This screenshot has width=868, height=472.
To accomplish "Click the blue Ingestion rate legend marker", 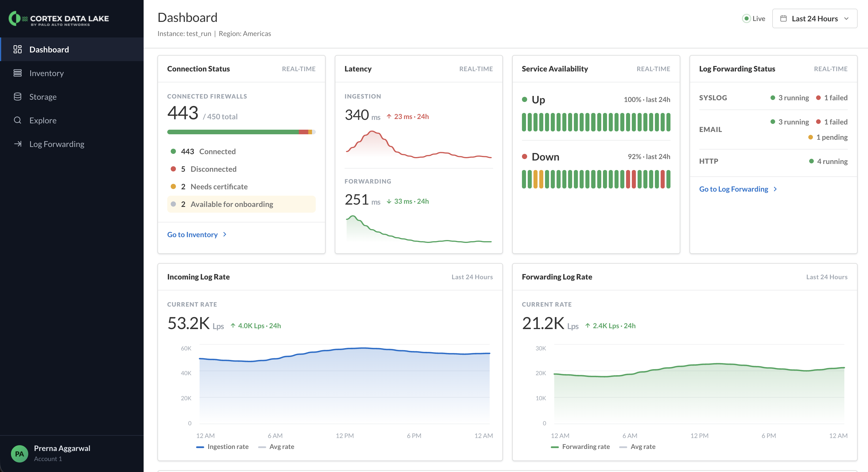I will (x=200, y=447).
